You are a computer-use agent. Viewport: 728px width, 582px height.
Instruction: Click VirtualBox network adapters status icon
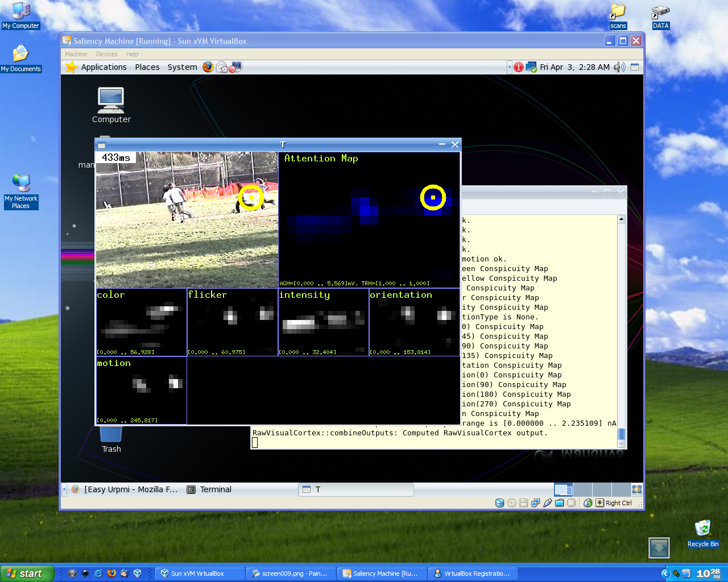click(x=535, y=503)
